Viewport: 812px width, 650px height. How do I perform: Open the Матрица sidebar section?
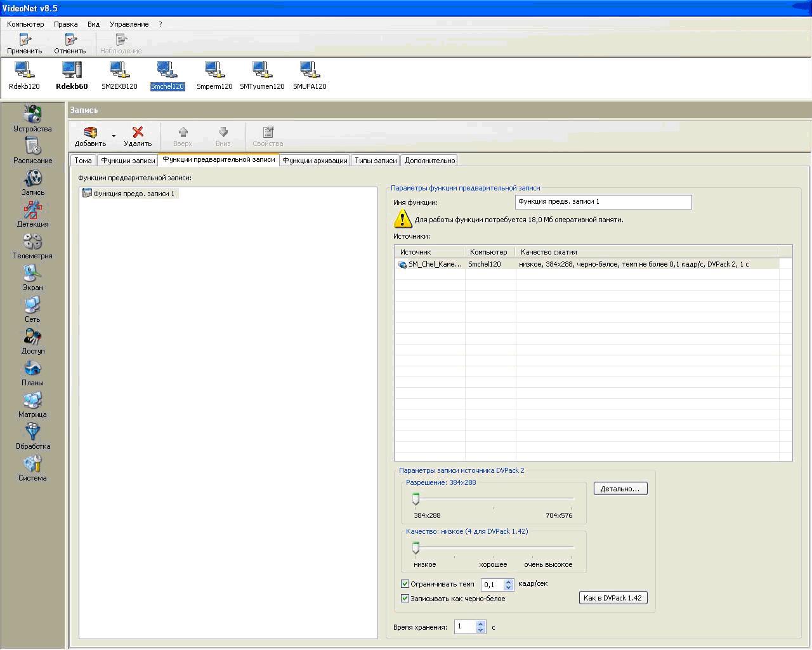pyautogui.click(x=32, y=404)
